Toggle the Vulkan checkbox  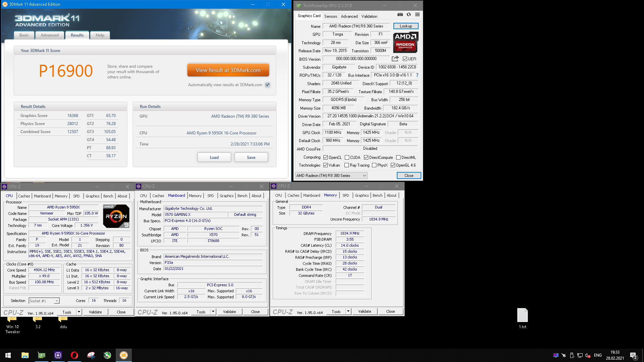[325, 165]
